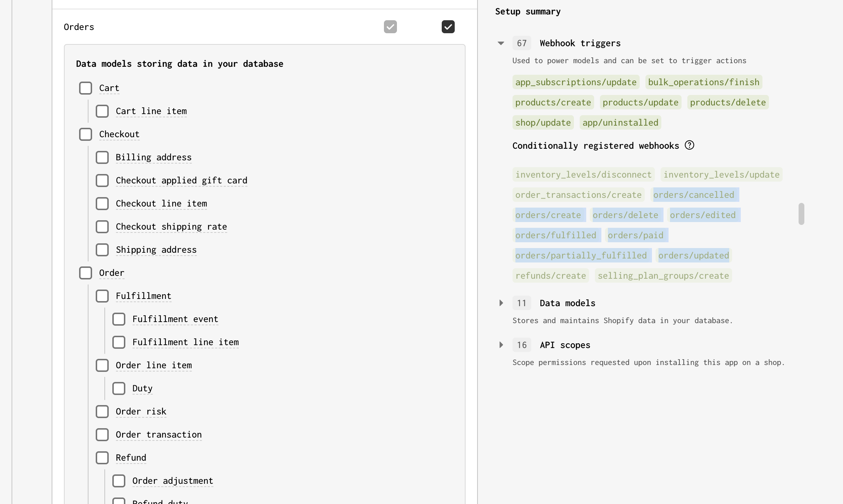Tick the Fulfillment event checkbox
Screen dimensions: 843x504
[x=119, y=319]
